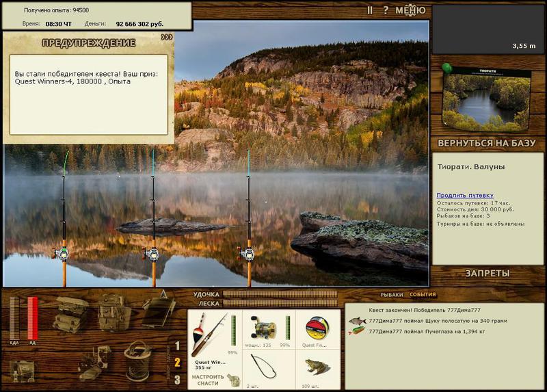Screen dimensions: 547x392
Task: Click the green rod durability bar
Action: pos(233,330)
